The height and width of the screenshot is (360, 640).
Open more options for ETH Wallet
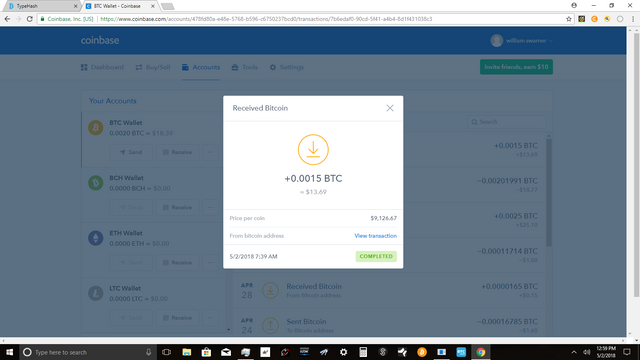coord(211,262)
